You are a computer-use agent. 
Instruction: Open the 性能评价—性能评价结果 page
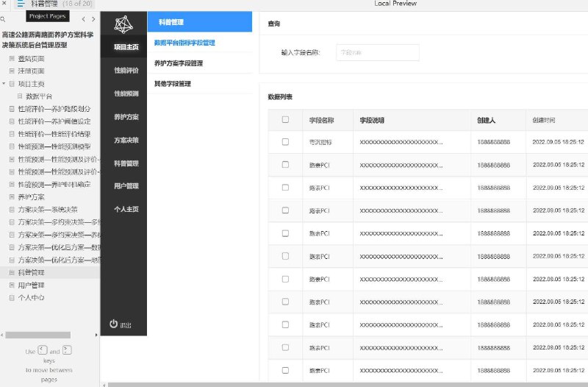pyautogui.click(x=54, y=134)
